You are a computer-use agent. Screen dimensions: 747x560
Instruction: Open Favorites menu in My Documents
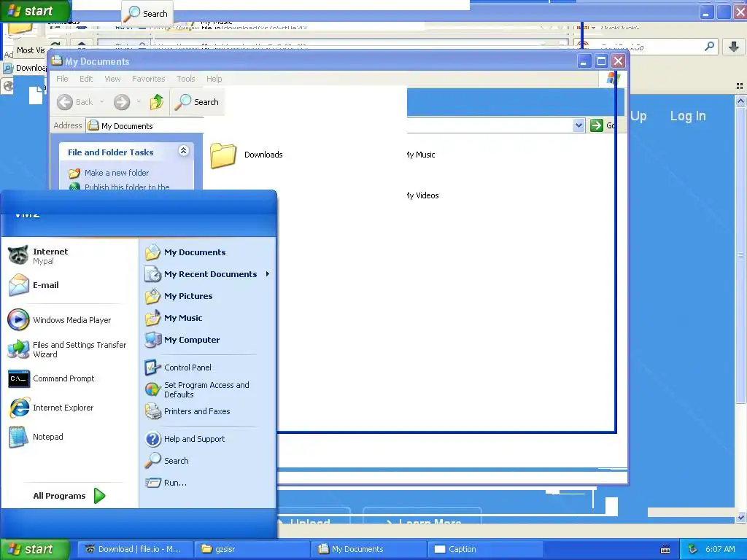(x=148, y=79)
